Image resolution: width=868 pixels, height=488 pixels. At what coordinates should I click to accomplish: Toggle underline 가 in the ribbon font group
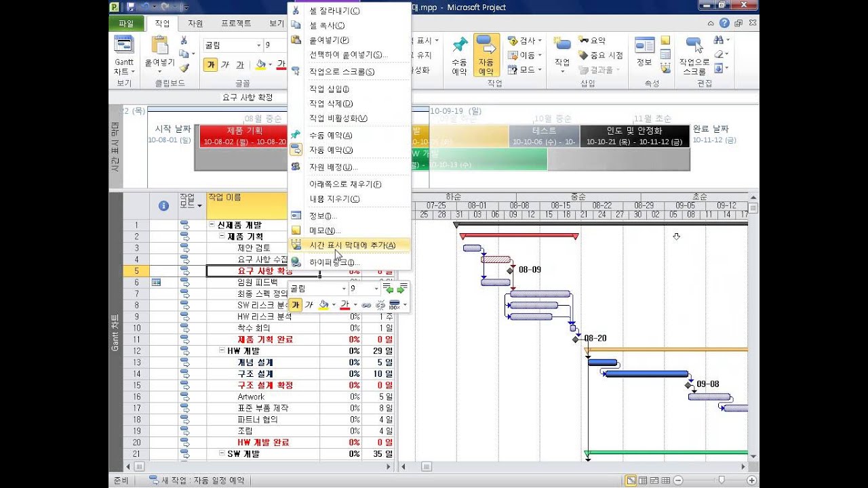[241, 65]
